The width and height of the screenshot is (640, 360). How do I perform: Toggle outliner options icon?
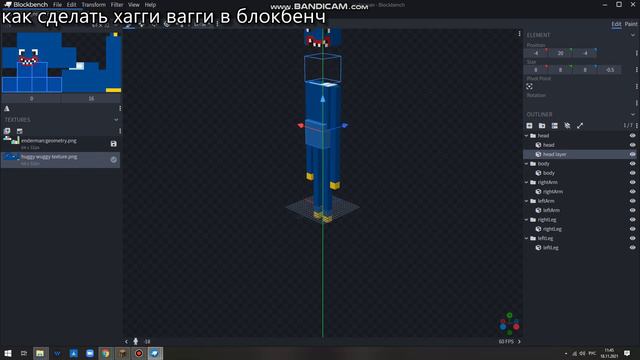(x=555, y=126)
